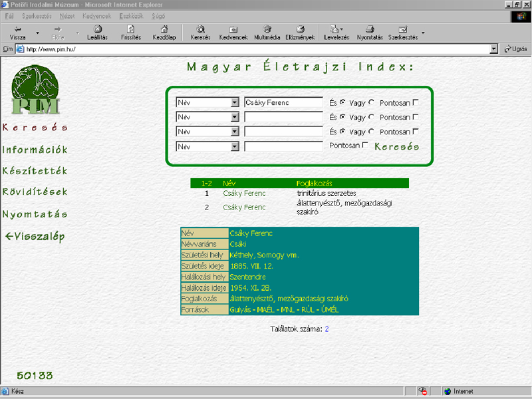The image size is (532, 399).
Task: Open the Keresés search toolbar icon
Action: 201,29
